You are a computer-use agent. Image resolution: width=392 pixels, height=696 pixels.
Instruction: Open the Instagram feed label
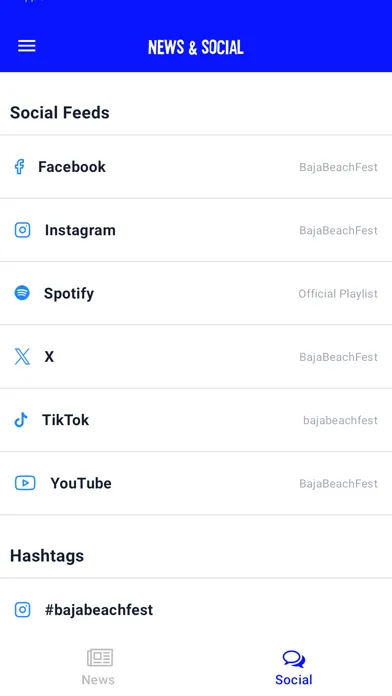(x=80, y=230)
